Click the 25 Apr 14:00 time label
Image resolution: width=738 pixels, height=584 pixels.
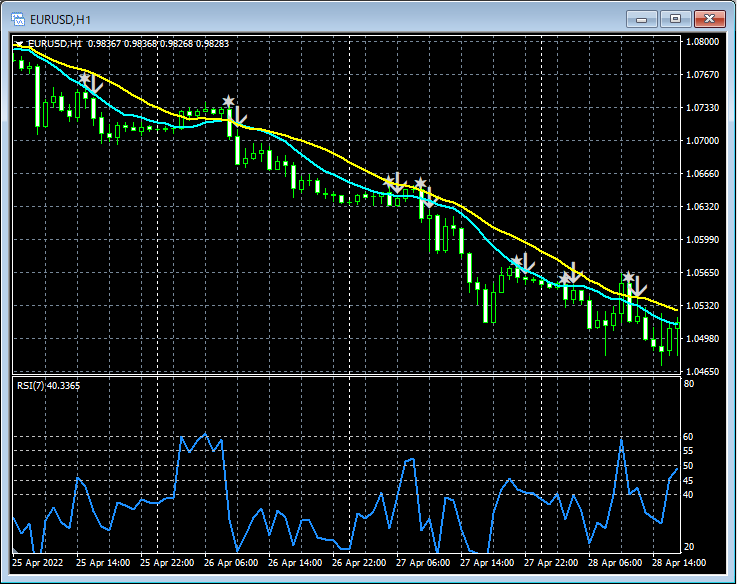coord(103,563)
